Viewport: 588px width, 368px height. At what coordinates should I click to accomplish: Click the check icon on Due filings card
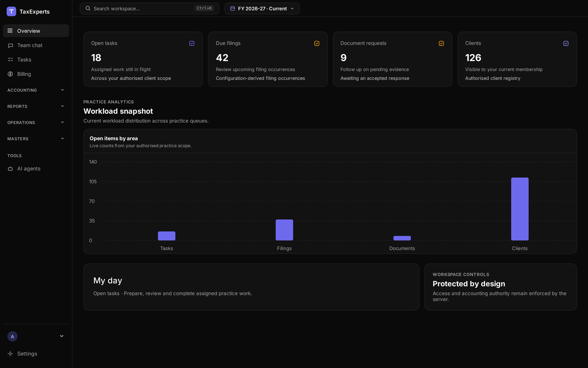coord(317,43)
